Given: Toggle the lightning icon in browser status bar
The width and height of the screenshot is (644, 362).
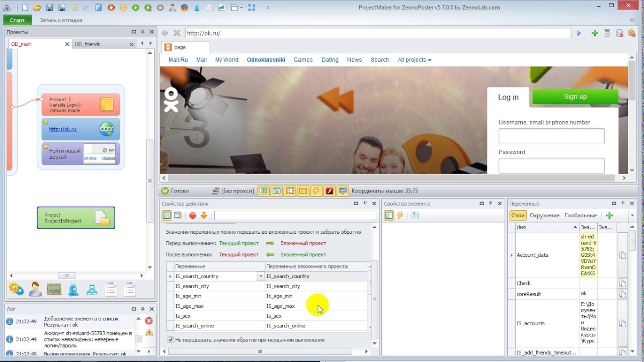Looking at the screenshot, I should pyautogui.click(x=316, y=191).
